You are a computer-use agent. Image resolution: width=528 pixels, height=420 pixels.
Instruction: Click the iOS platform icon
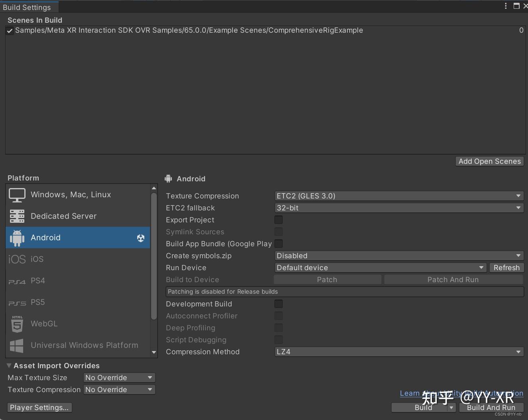17,259
